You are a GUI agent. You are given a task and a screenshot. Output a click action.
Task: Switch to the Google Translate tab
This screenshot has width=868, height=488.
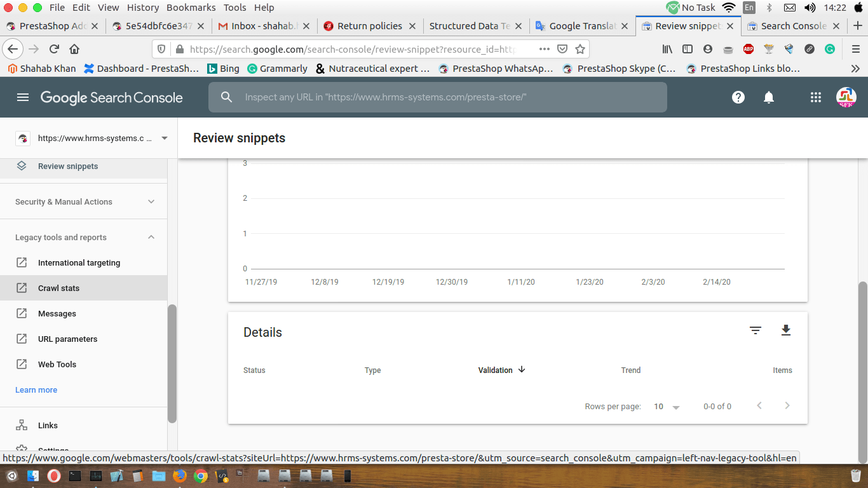(582, 26)
